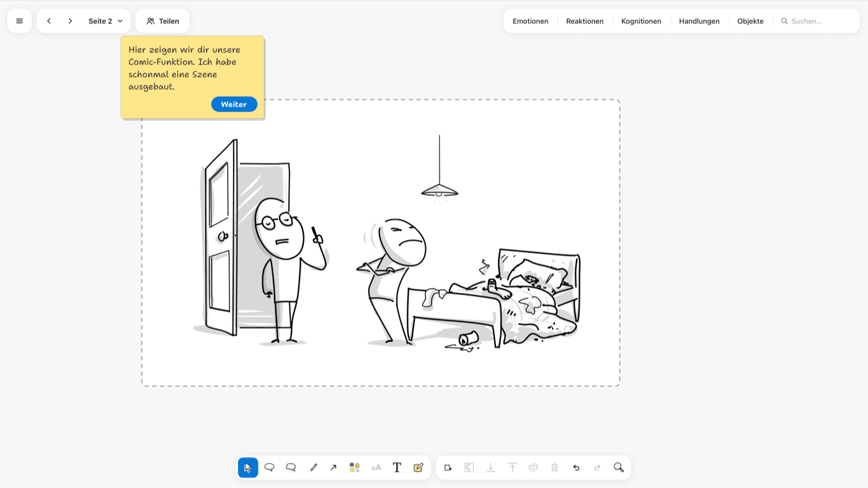Open the color palette dots

pyautogui.click(x=355, y=468)
